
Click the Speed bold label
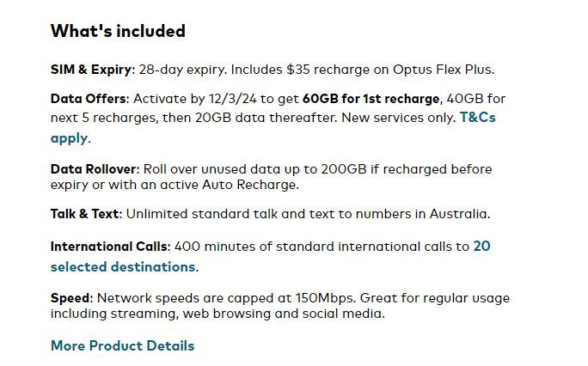(70, 298)
